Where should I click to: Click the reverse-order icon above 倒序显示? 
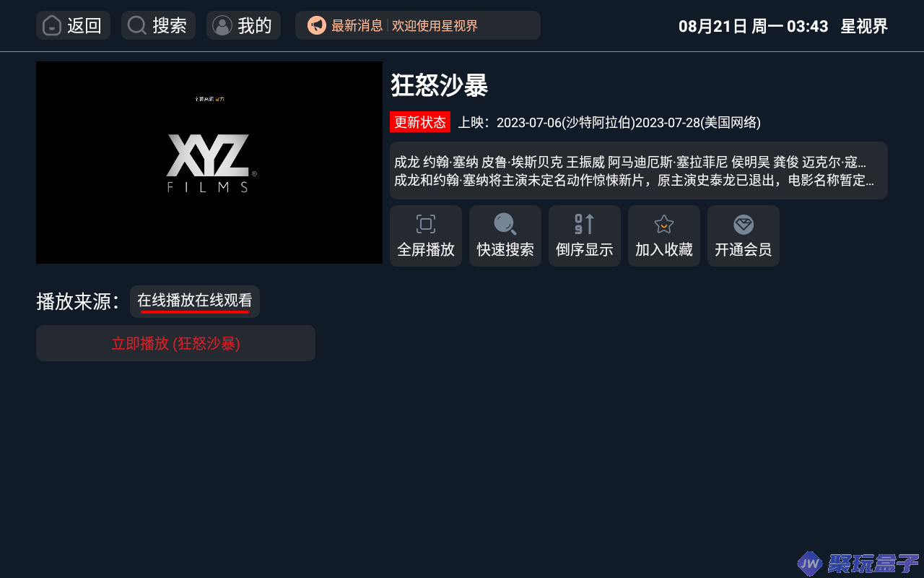584,224
